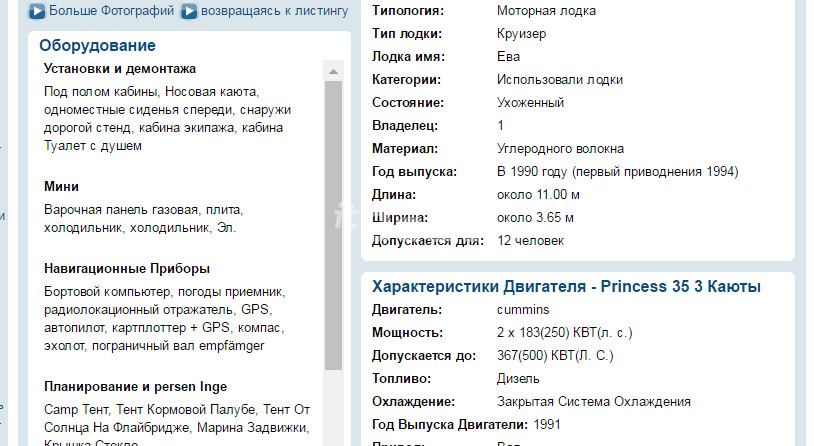Click the Мини subheading
Image resolution: width=814 pixels, height=446 pixels.
pyautogui.click(x=62, y=187)
